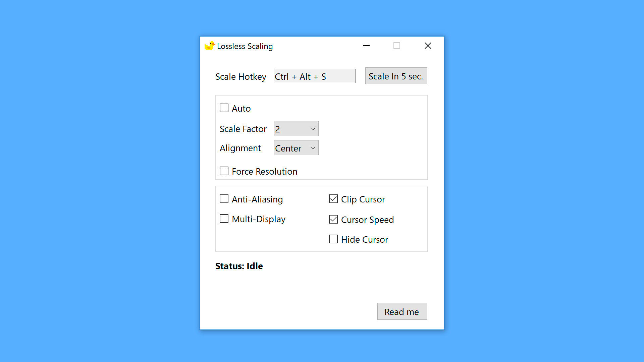This screenshot has width=644, height=362.
Task: Enable the Multi-Display checkbox
Action: tap(224, 219)
